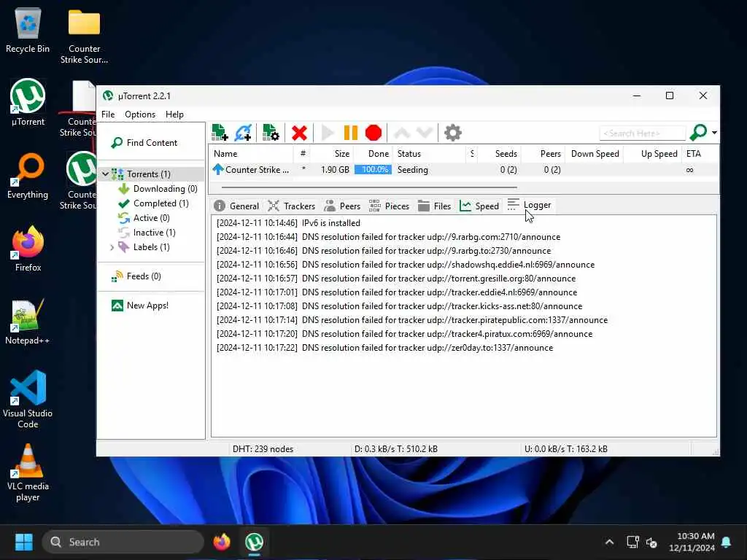Click the Create New Torrent icon
The height and width of the screenshot is (560, 747).
270,133
